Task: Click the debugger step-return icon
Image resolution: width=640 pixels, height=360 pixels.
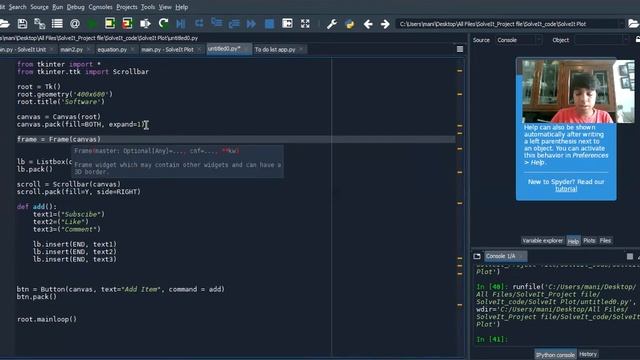Action: [234, 24]
